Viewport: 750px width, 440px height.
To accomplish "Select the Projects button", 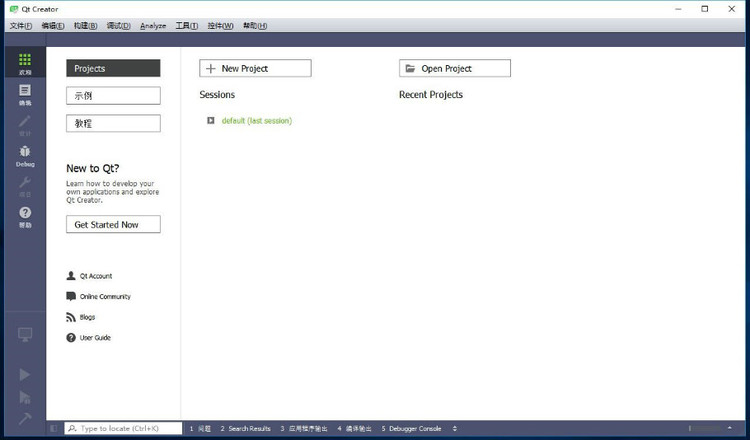I will click(113, 68).
